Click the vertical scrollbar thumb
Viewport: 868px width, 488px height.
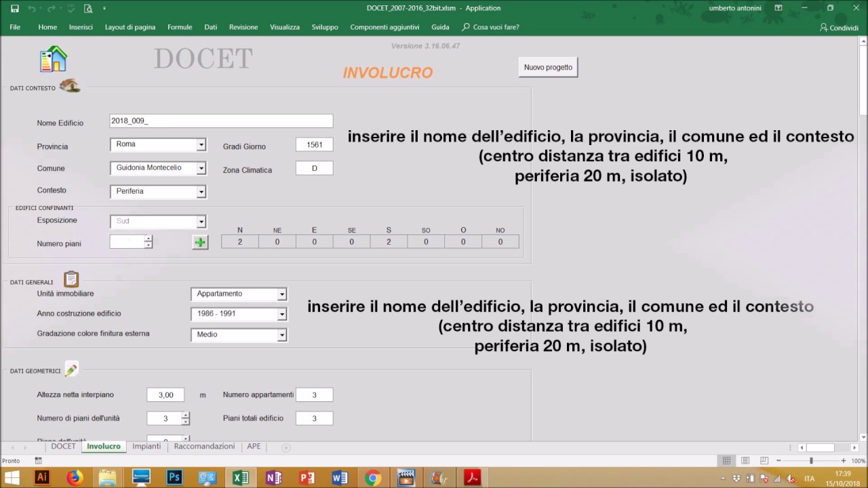coord(863,80)
